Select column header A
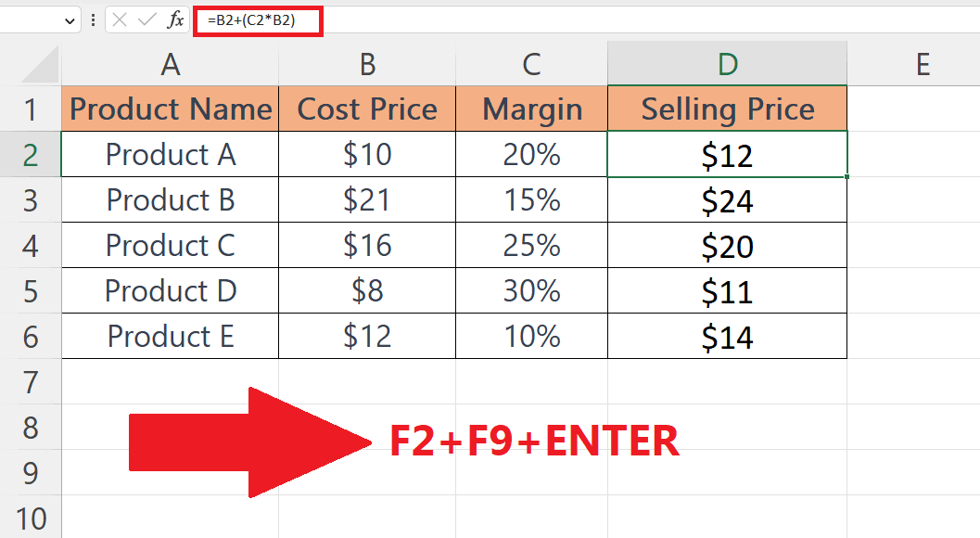This screenshot has height=538, width=980. [x=170, y=65]
